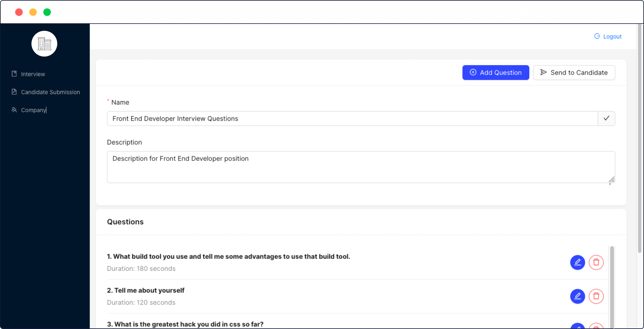The height and width of the screenshot is (329, 644).
Task: Click the Send to Candidate button
Action: click(574, 73)
